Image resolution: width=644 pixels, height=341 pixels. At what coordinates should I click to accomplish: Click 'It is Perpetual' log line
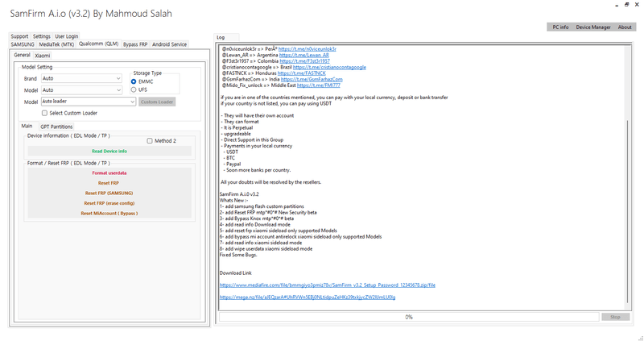(x=237, y=128)
